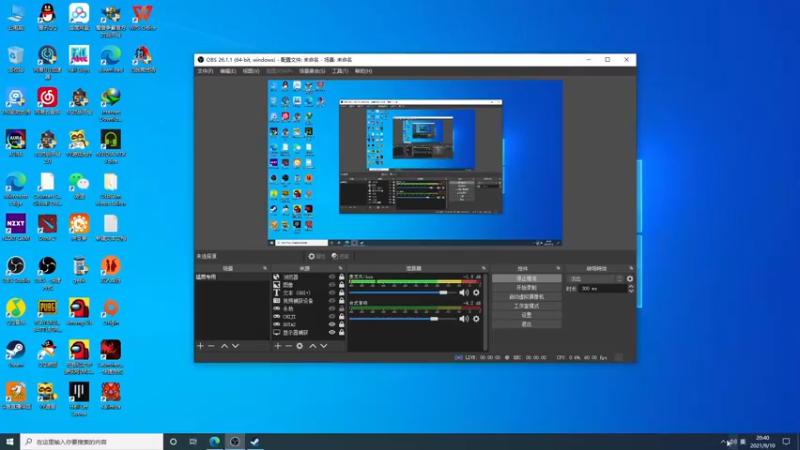
Task: Remove selected scene with minus icon in Scenes panel
Action: coord(211,346)
